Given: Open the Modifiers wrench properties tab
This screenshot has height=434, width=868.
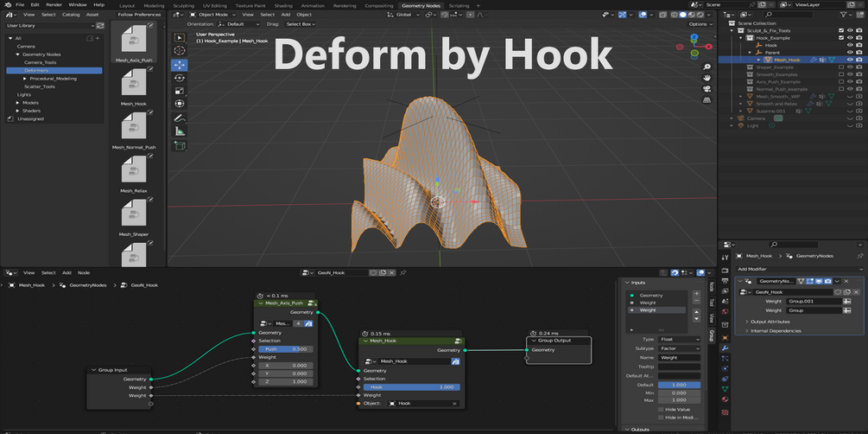Looking at the screenshot, I should 725,348.
